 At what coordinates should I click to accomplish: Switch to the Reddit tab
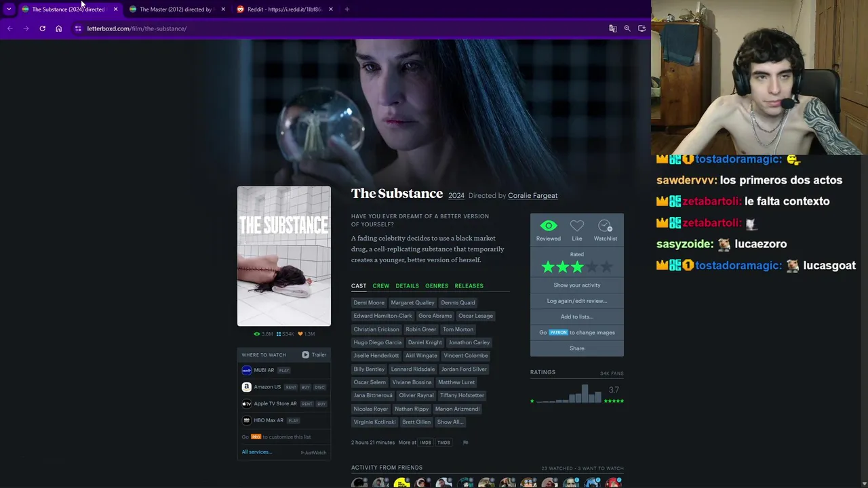click(x=283, y=9)
